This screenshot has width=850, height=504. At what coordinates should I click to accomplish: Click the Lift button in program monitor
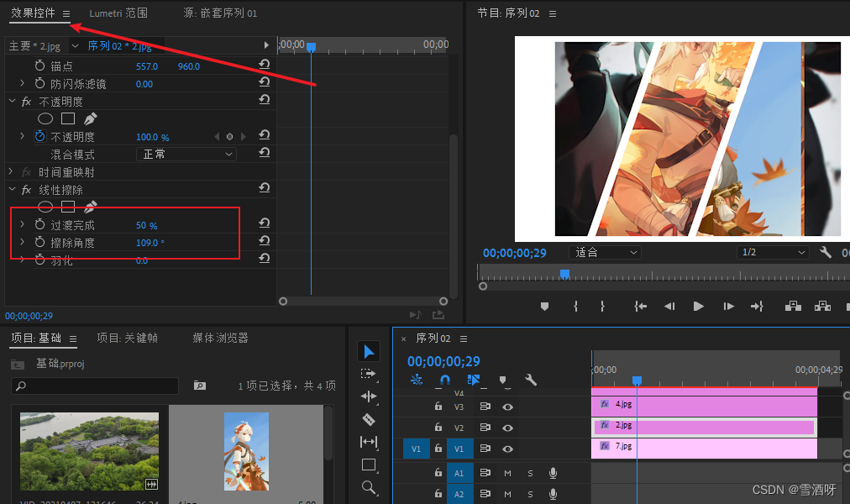click(x=793, y=307)
